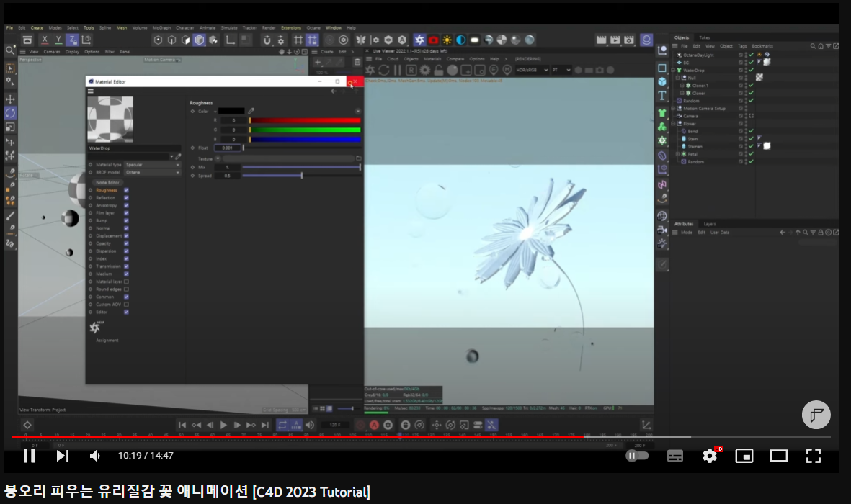Open the viewport Cameras menu
Screen dimensions: 851x504
click(52, 52)
